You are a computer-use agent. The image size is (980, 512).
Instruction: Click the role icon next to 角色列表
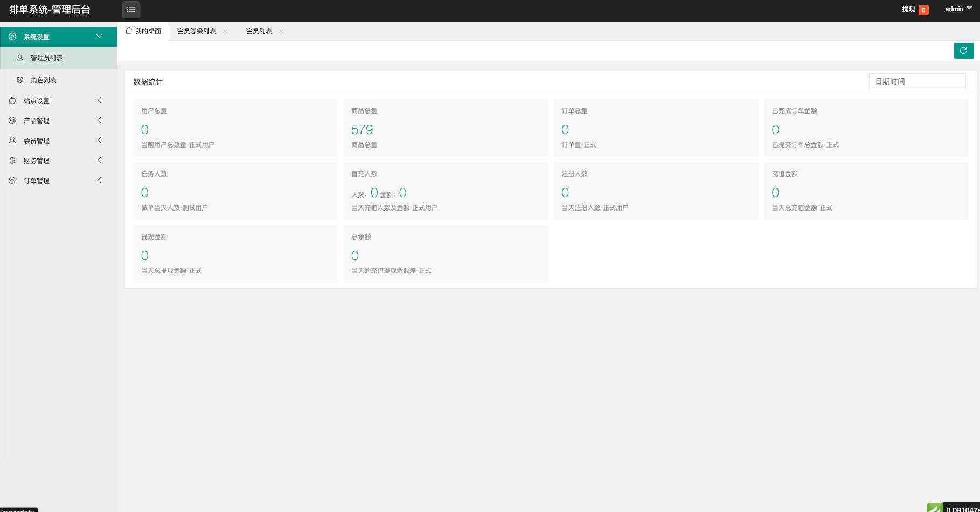pos(20,80)
